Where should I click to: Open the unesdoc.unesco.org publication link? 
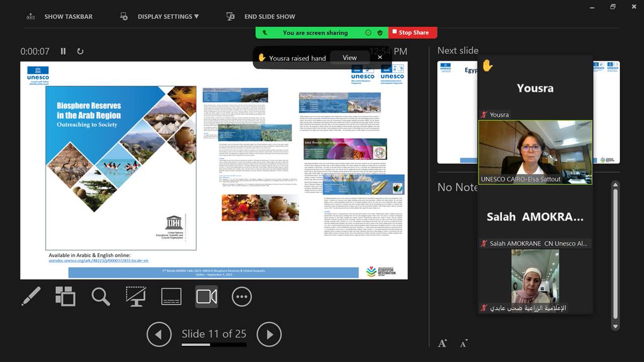click(x=99, y=261)
